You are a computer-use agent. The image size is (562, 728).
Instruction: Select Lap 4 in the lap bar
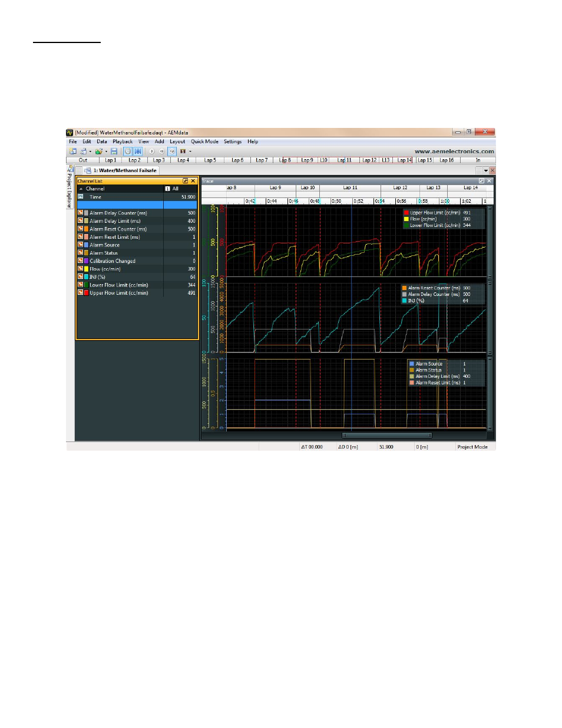pyautogui.click(x=183, y=160)
